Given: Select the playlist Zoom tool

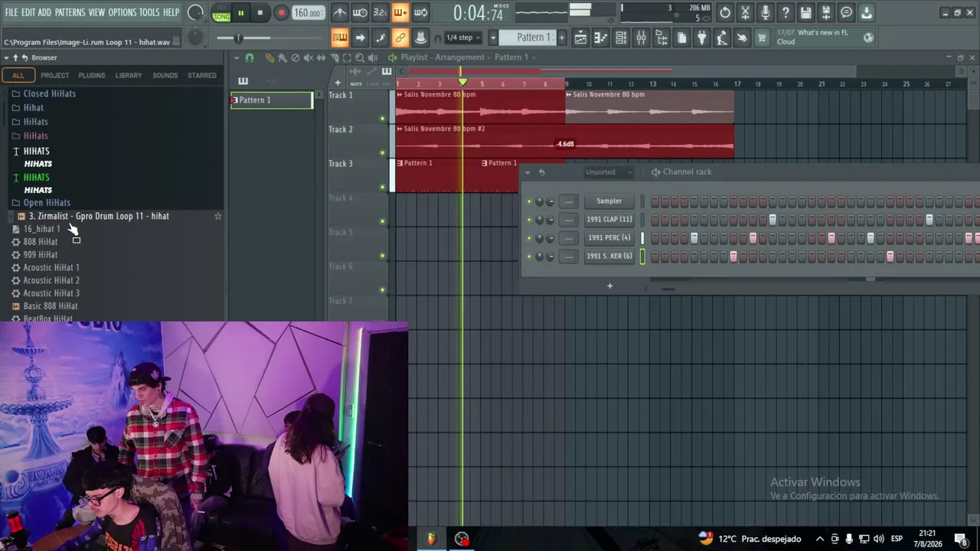Looking at the screenshot, I should (x=360, y=57).
